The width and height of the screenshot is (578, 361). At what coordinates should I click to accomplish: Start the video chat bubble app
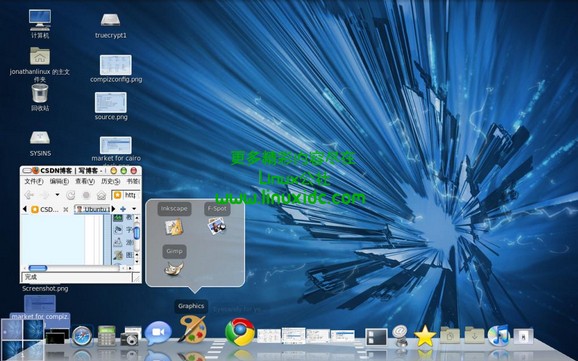point(158,333)
